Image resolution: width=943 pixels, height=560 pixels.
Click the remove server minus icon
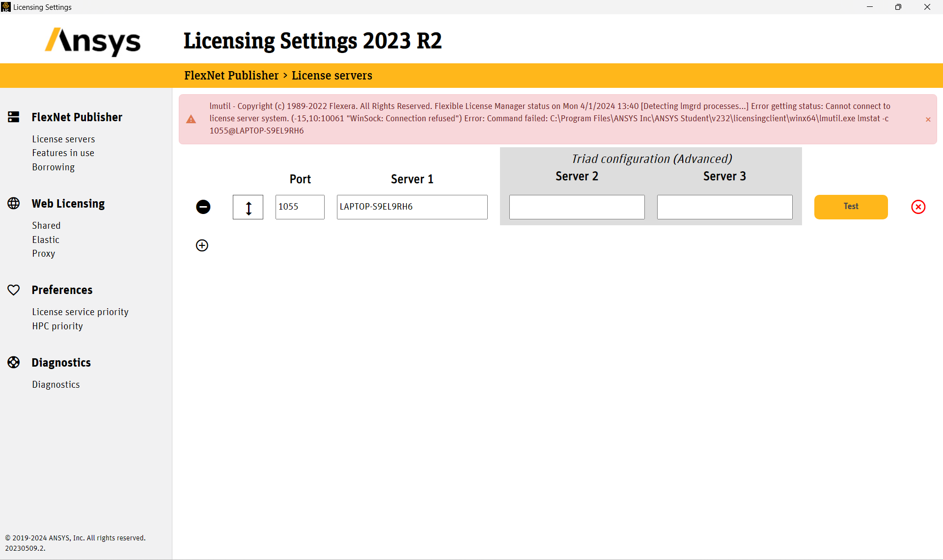203,207
